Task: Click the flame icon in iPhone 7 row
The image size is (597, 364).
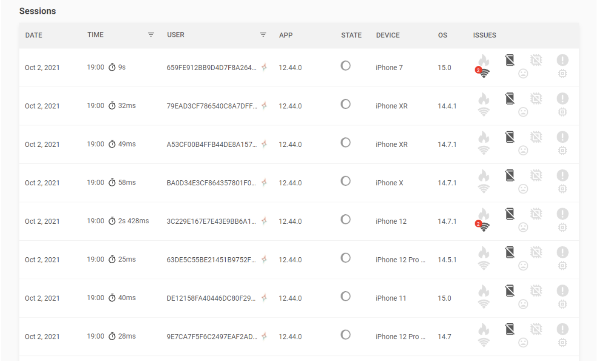Action: 484,60
